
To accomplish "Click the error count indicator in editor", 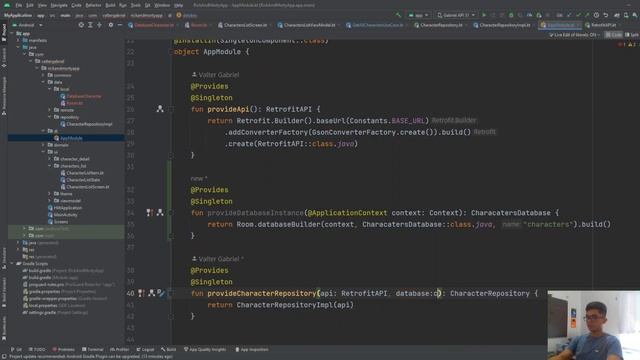I will tap(622, 44).
